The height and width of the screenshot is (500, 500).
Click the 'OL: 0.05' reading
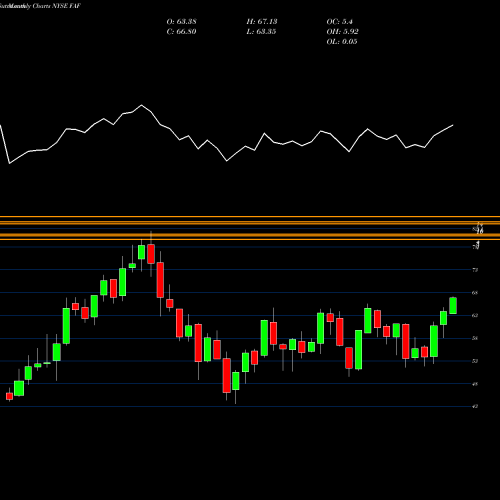342,42
